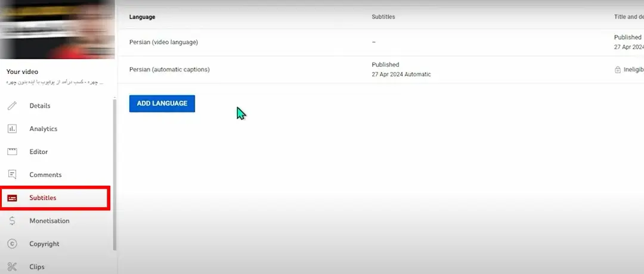Click the Persian (video language) row
This screenshot has width=644, height=274.
pyautogui.click(x=380, y=42)
